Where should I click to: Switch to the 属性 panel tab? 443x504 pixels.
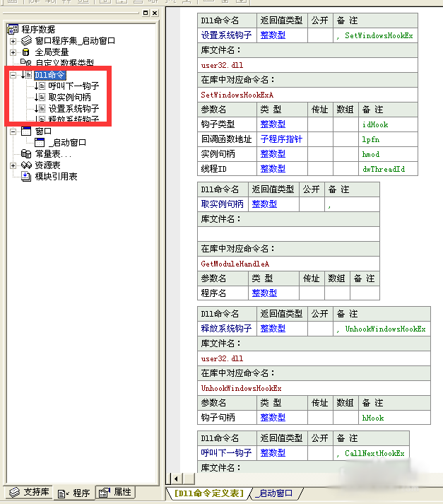115,492
